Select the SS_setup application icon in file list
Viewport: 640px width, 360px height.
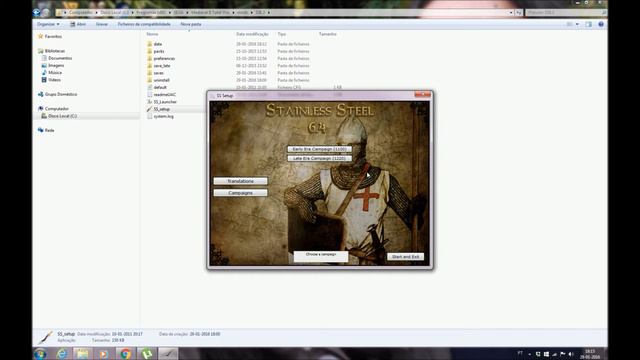point(149,109)
